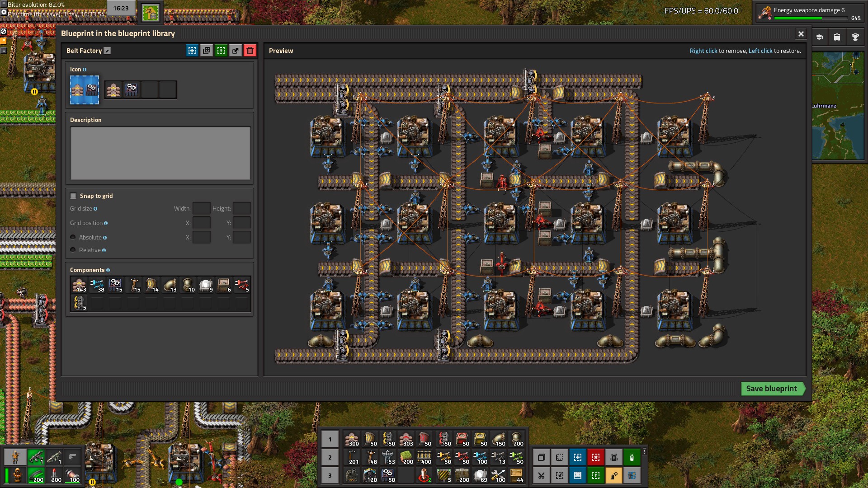Screen dimensions: 868x488
Task: Open the tips and tricks graduation cap
Action: 819,38
